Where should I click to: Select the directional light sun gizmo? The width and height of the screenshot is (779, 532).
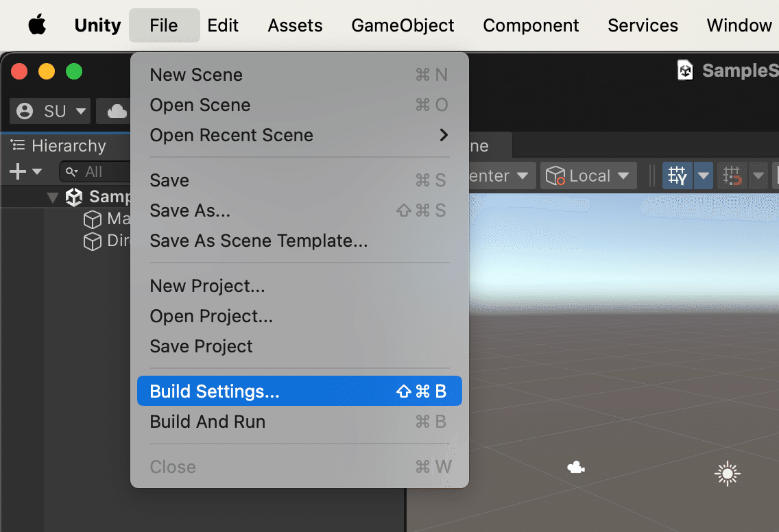tap(728, 474)
